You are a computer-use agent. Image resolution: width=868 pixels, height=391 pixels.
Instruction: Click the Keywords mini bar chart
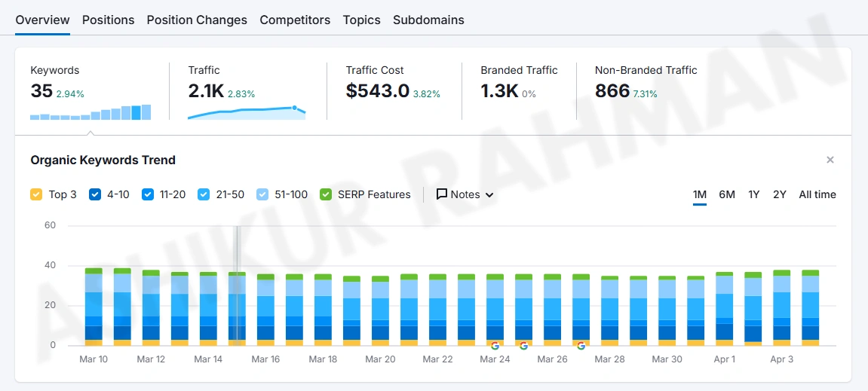90,112
